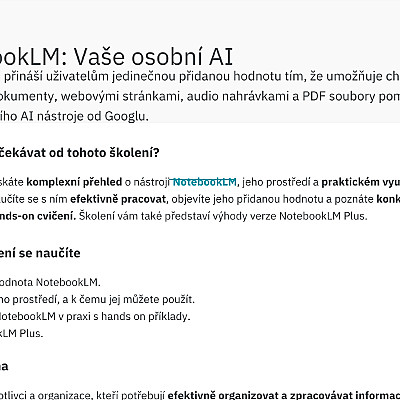Select list item "odnota NotebookLM."
Viewport: 400px width, 400px height.
[x=50, y=282]
